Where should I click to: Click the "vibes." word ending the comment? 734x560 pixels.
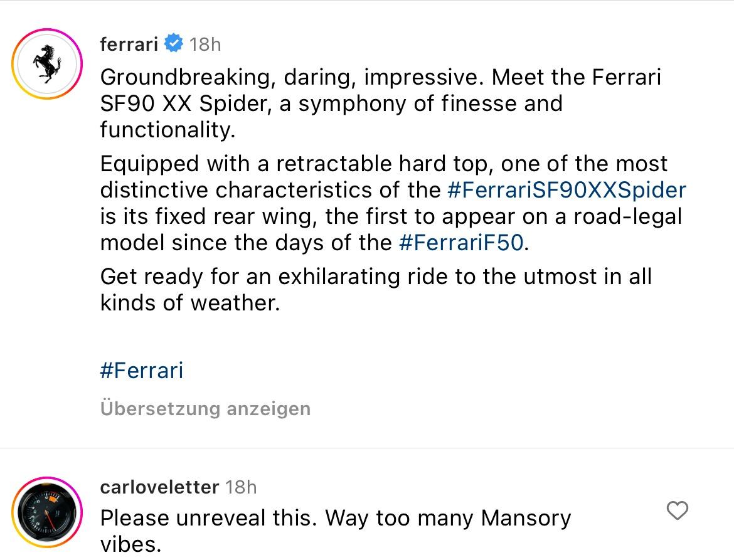point(130,544)
